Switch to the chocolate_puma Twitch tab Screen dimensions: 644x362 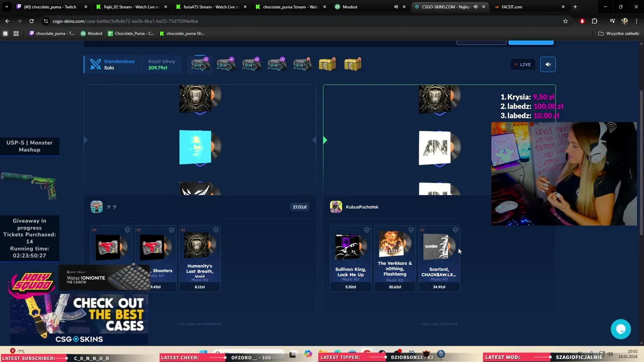(x=50, y=7)
